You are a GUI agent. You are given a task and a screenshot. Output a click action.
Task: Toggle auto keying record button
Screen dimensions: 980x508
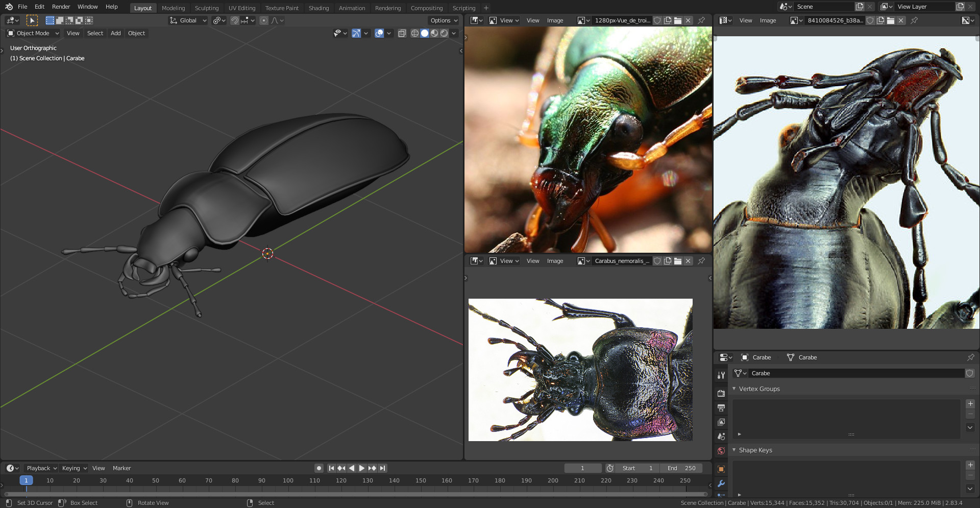[x=319, y=468]
